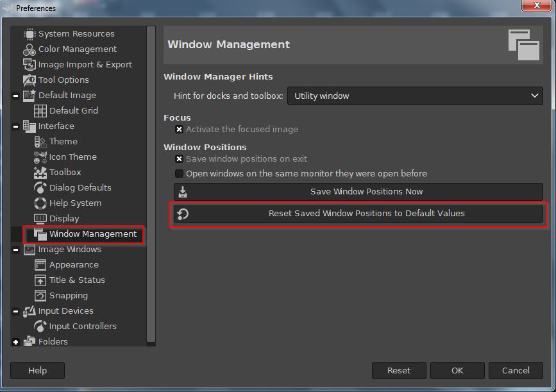Select the Toolbox icon in the sidebar

[x=39, y=172]
